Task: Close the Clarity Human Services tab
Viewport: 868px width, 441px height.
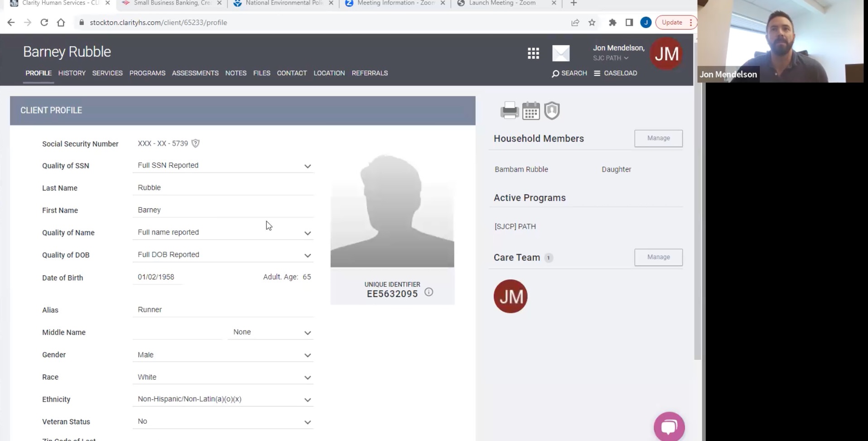Action: (x=107, y=3)
